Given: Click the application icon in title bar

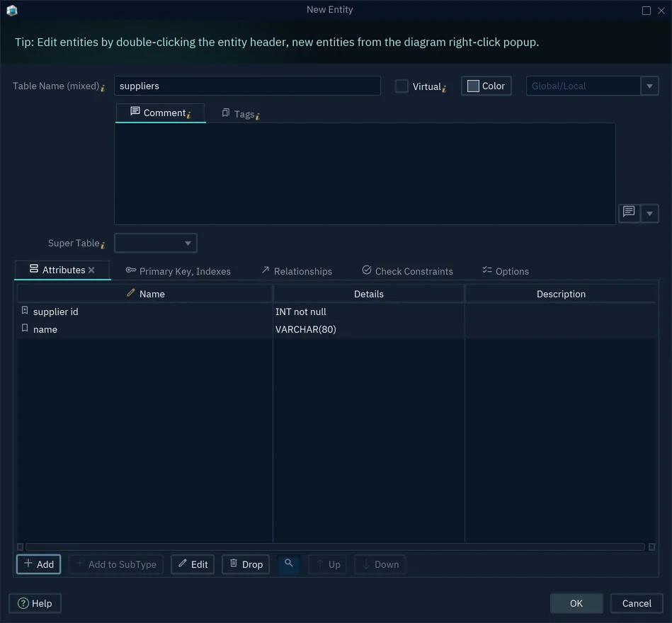Looking at the screenshot, I should (11, 11).
